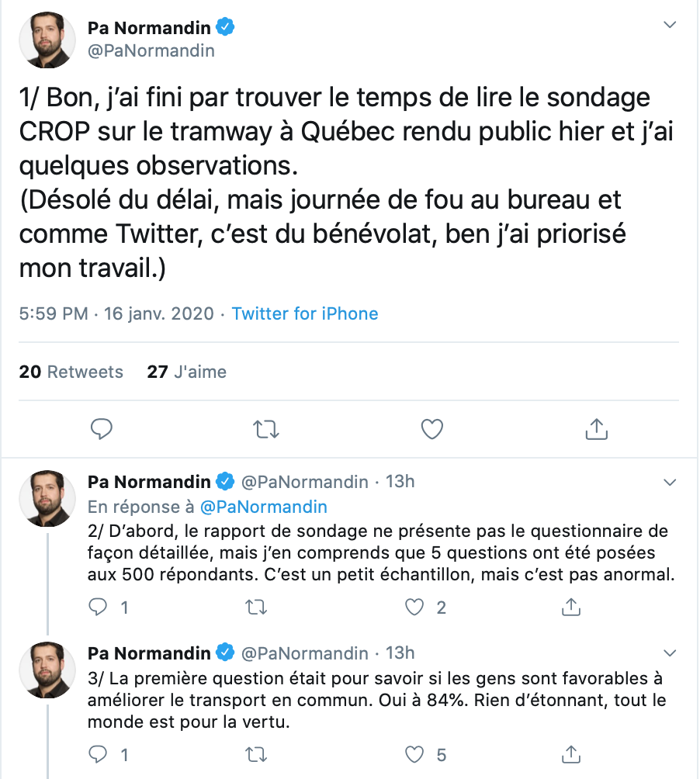Viewport: 700px width, 779px height.
Task: Retweet the main tweet
Action: click(265, 429)
